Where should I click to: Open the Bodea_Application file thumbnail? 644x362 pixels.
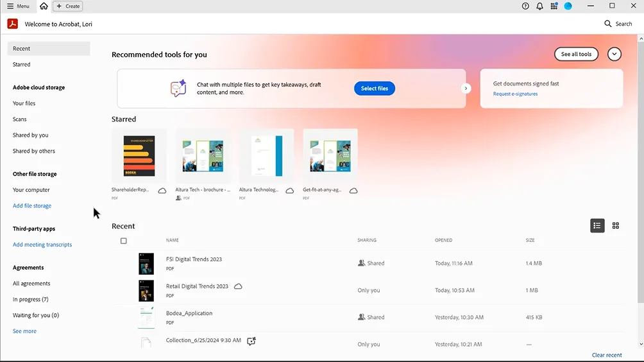click(x=146, y=318)
